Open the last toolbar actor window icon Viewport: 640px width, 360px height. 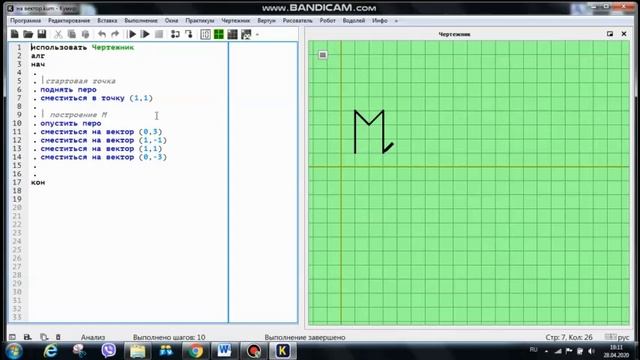click(x=246, y=34)
